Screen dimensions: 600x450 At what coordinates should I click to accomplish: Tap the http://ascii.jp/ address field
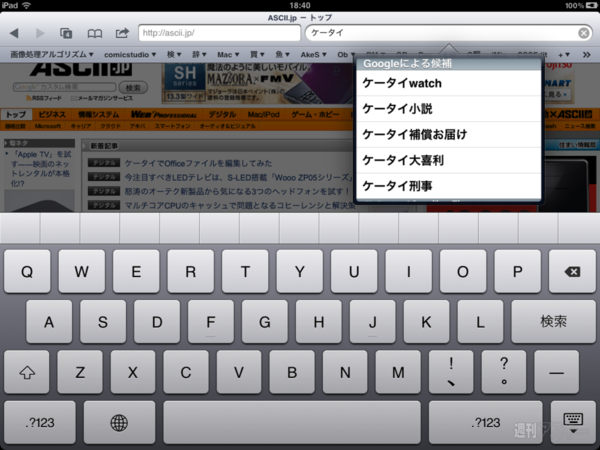point(219,33)
